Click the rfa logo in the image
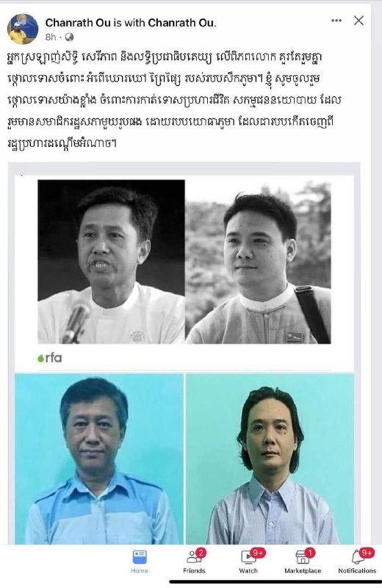382x588 pixels. point(49,358)
